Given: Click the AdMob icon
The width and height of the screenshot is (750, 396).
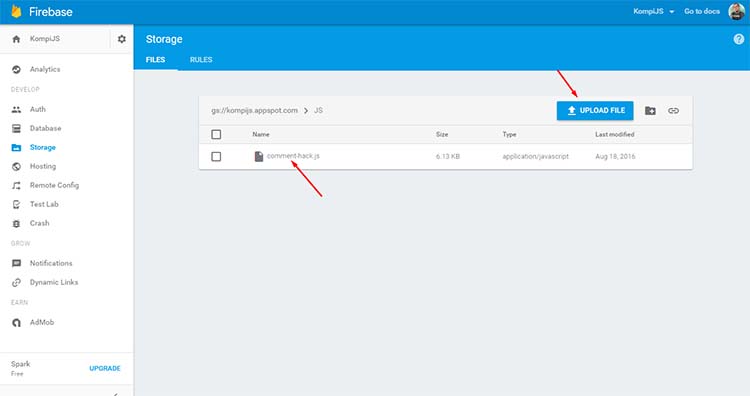Looking at the screenshot, I should pos(16,322).
